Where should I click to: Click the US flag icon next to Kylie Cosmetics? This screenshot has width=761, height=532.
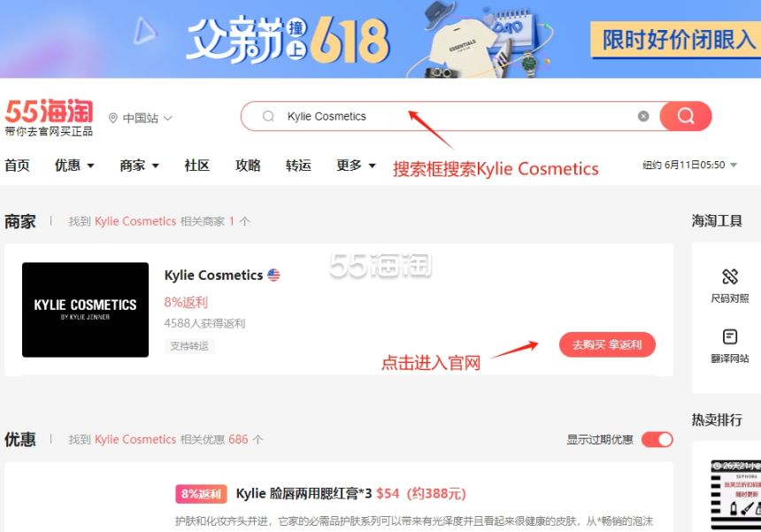point(273,274)
